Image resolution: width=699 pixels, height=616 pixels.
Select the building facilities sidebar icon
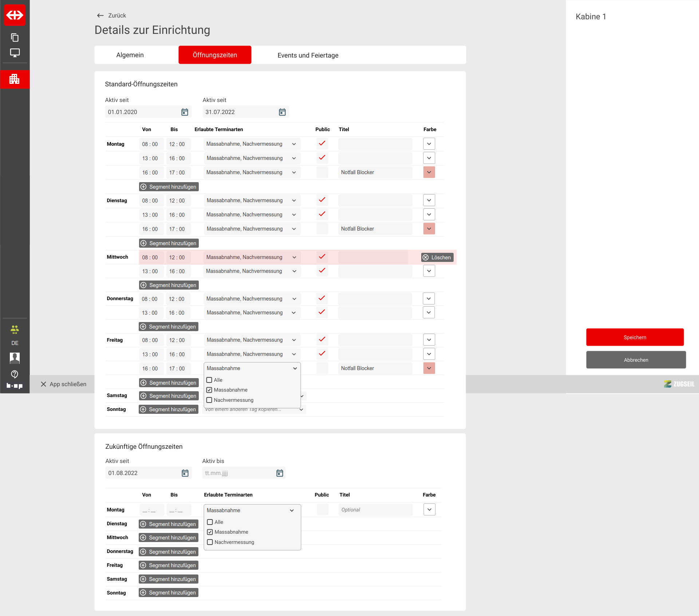point(15,79)
